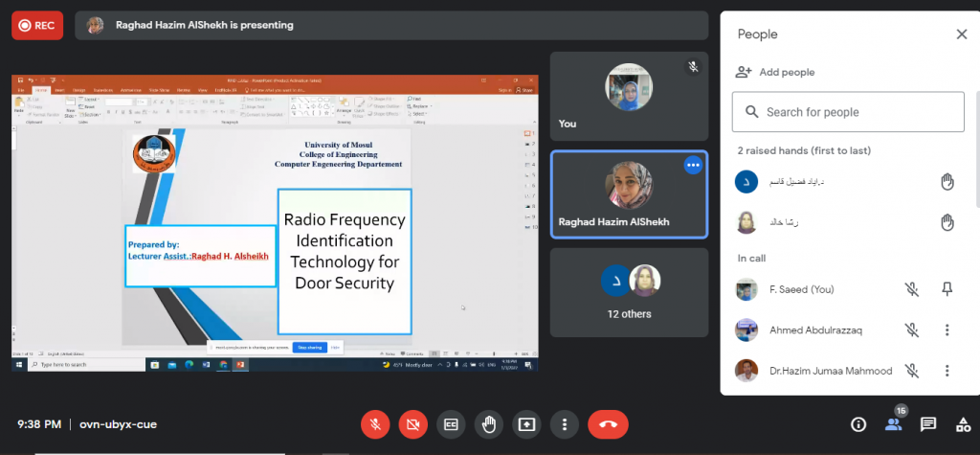Click the Search for people field
The image size is (980, 455).
pos(847,112)
